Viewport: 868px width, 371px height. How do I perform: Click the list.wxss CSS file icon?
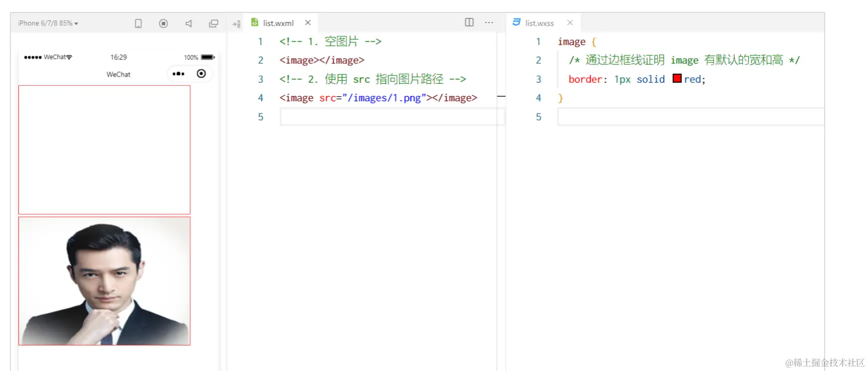tap(517, 22)
